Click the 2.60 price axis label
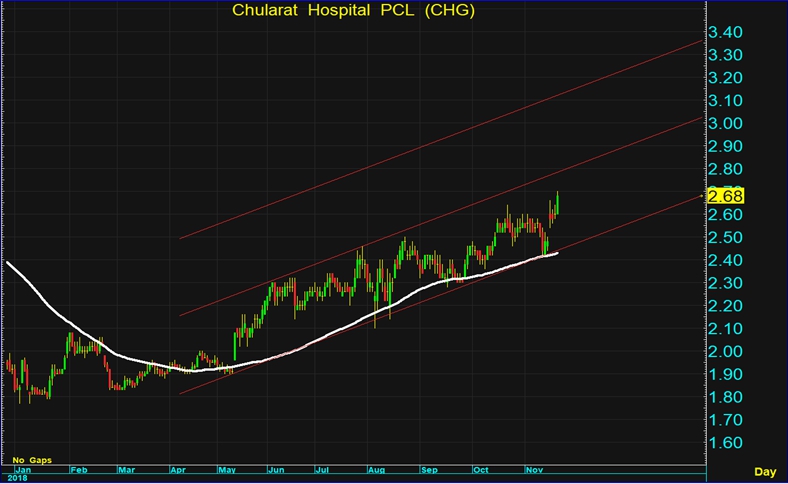Viewport: 788px width, 484px height. click(725, 215)
